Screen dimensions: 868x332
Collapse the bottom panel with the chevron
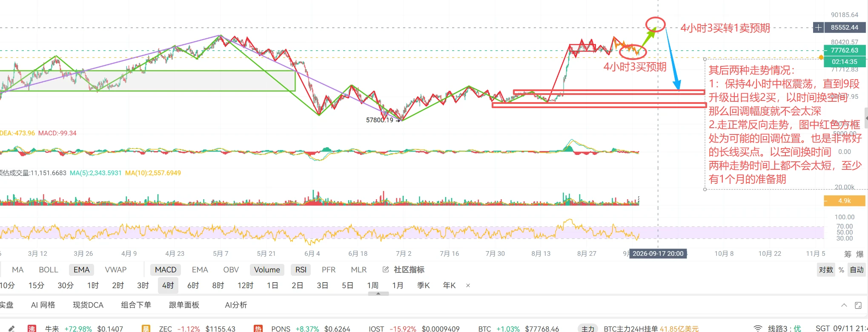point(844,305)
